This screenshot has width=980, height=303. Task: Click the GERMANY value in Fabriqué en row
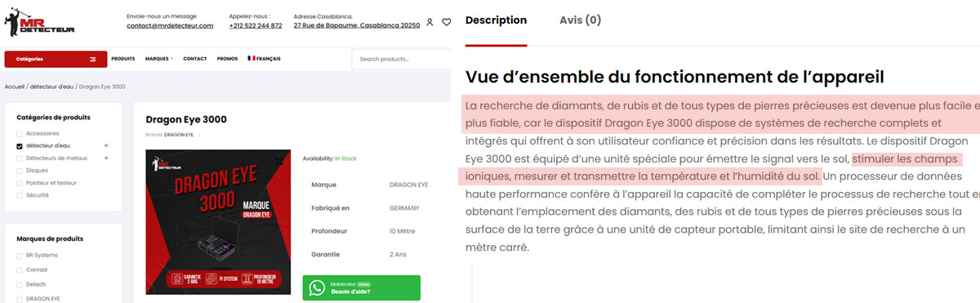[x=404, y=208]
